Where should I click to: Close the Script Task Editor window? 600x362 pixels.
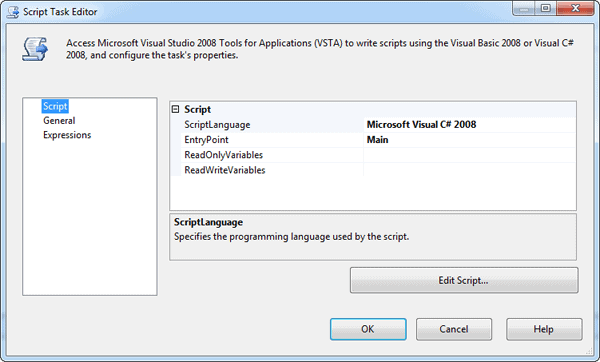[575, 8]
